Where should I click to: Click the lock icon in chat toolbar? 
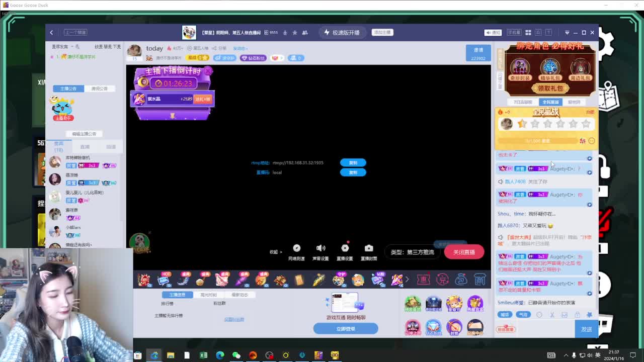[x=577, y=315]
